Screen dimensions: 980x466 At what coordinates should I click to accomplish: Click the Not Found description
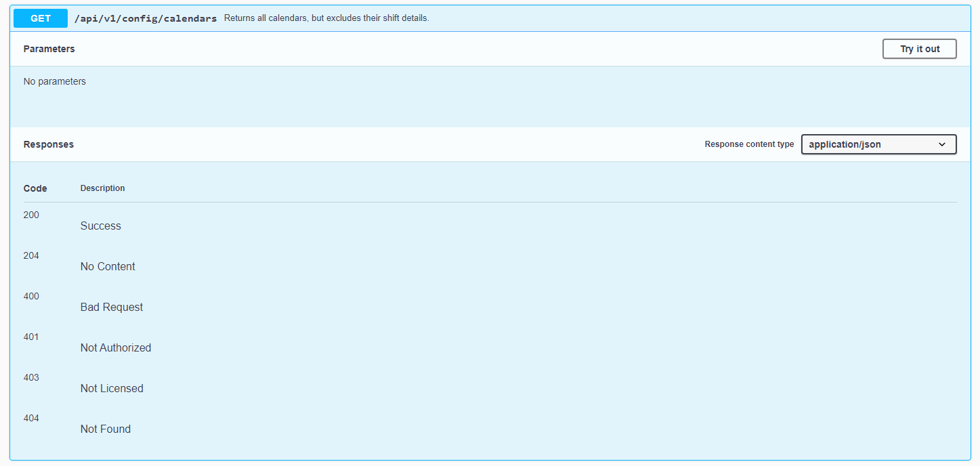(106, 429)
